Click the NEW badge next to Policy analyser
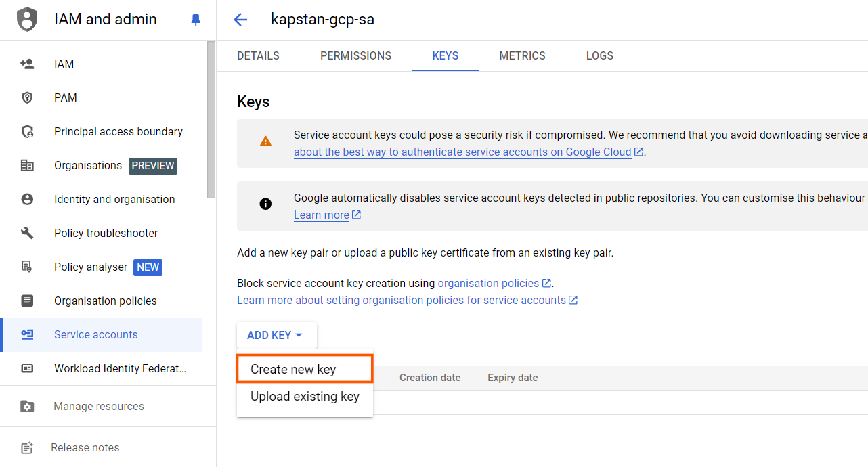Screen dimensions: 868x467 point(148,267)
